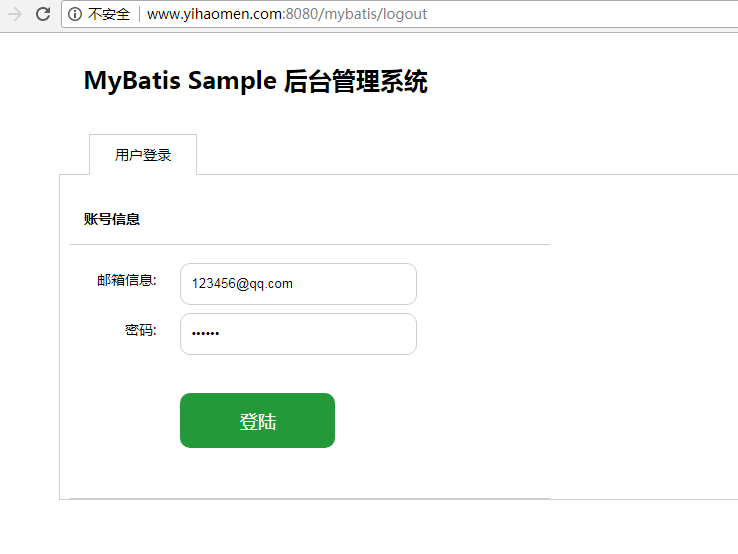
Task: Click the password dots inside 密码 field
Action: [x=205, y=333]
